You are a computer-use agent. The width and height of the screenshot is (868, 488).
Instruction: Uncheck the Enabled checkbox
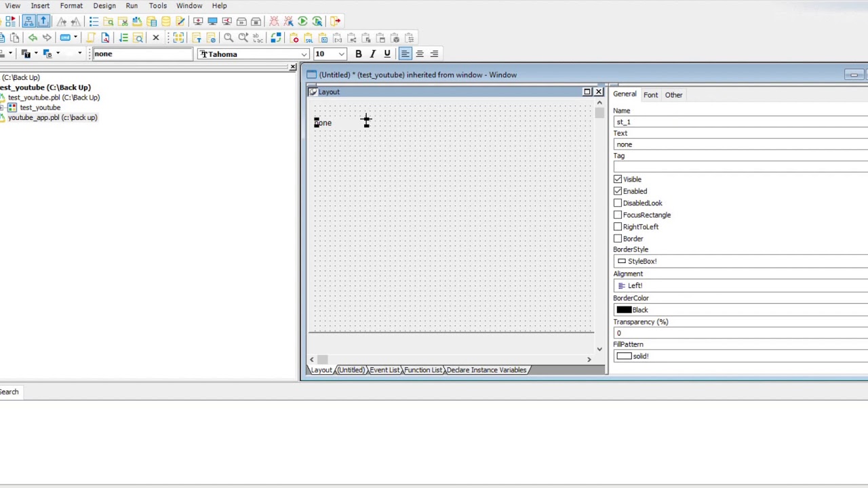(x=618, y=191)
